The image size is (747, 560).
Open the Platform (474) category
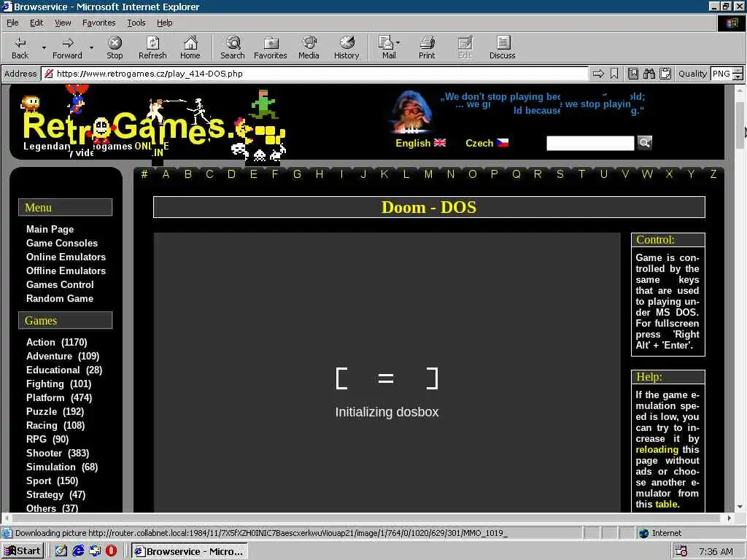tap(59, 397)
